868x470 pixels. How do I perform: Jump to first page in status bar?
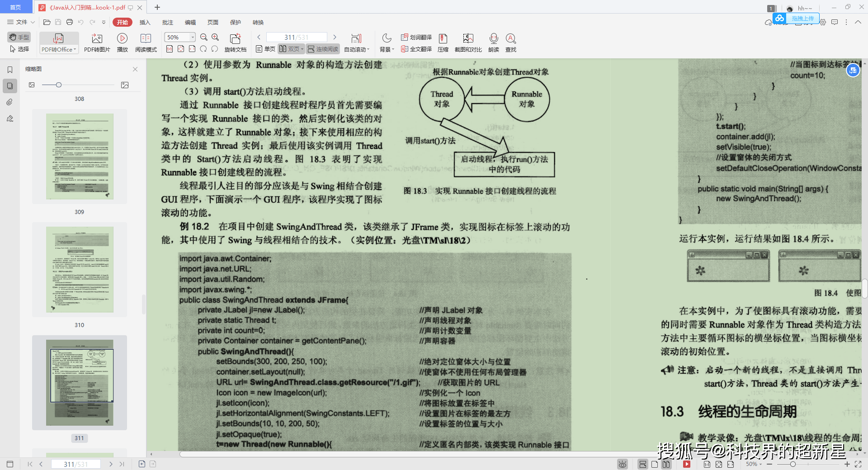30,464
